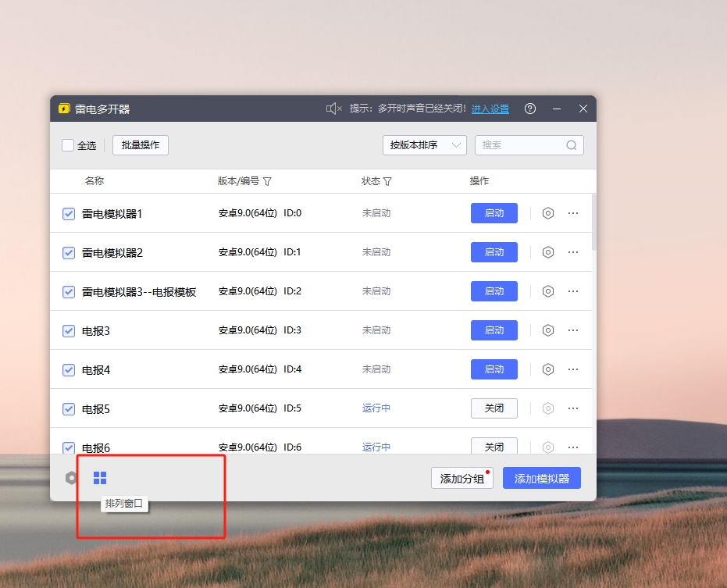The width and height of the screenshot is (727, 588).
Task: Toggle the 全选 select-all checkbox
Action: click(67, 145)
